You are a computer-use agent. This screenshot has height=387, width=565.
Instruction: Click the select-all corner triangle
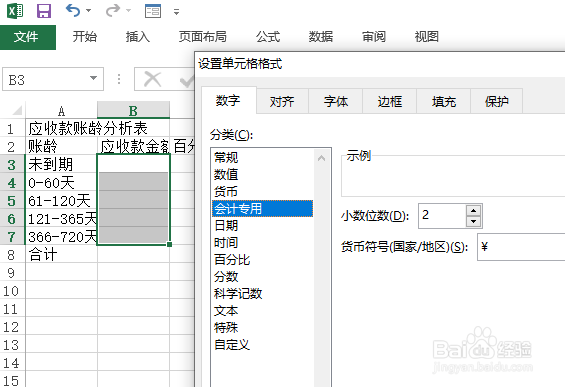click(x=17, y=110)
